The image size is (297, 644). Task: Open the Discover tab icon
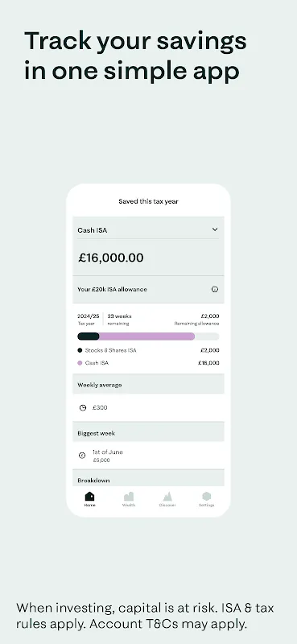(167, 496)
